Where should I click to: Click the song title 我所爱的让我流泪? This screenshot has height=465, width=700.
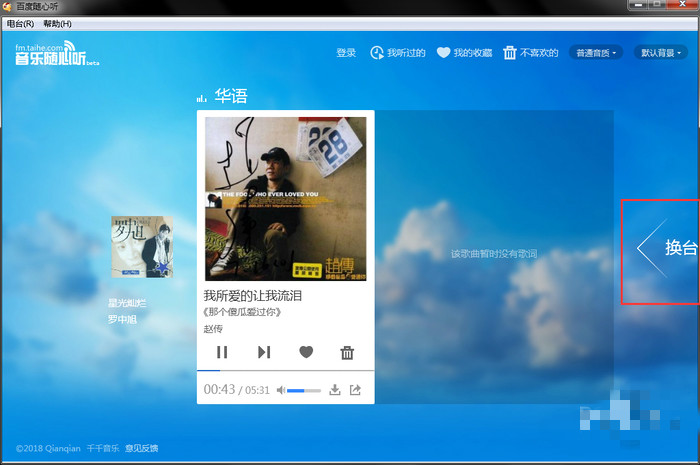(253, 295)
